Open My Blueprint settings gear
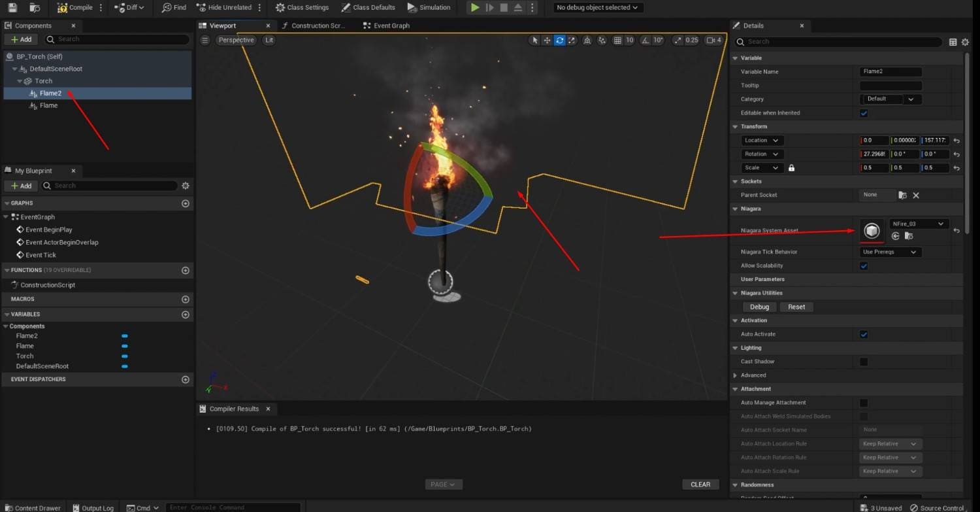The width and height of the screenshot is (980, 512). pos(186,186)
